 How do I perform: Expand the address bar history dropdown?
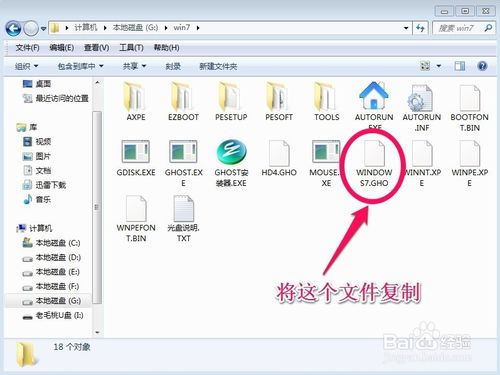[406, 28]
